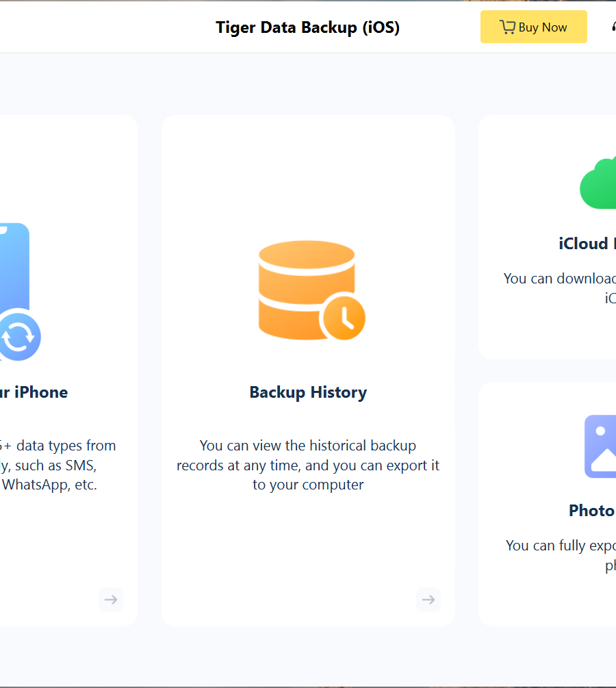Select the iCloud card title

(x=587, y=244)
